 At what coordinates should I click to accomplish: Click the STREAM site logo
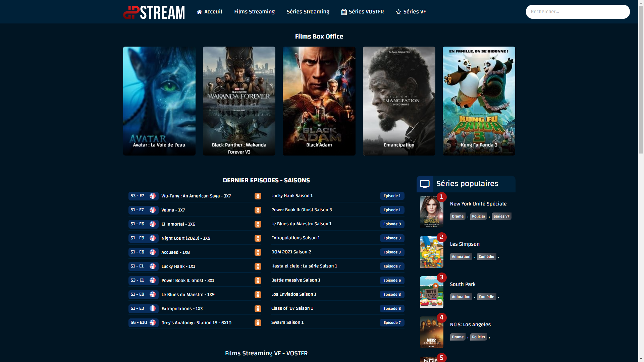(154, 12)
